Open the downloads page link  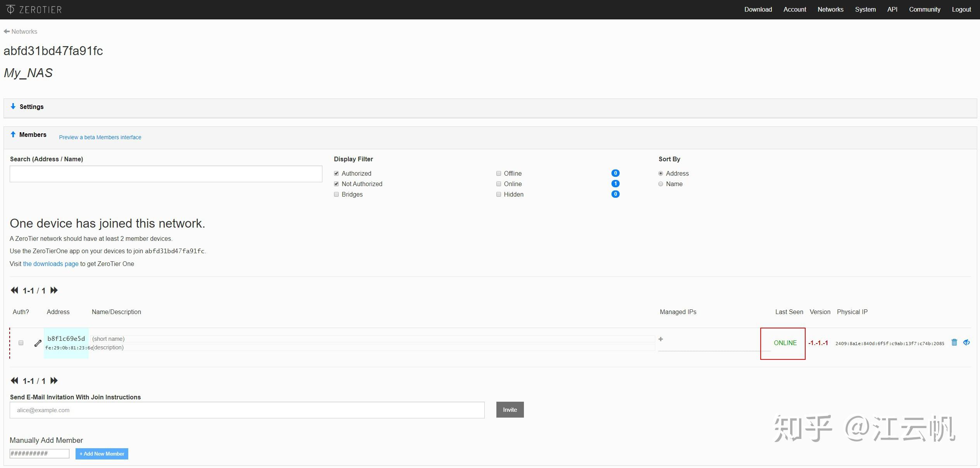pos(51,264)
